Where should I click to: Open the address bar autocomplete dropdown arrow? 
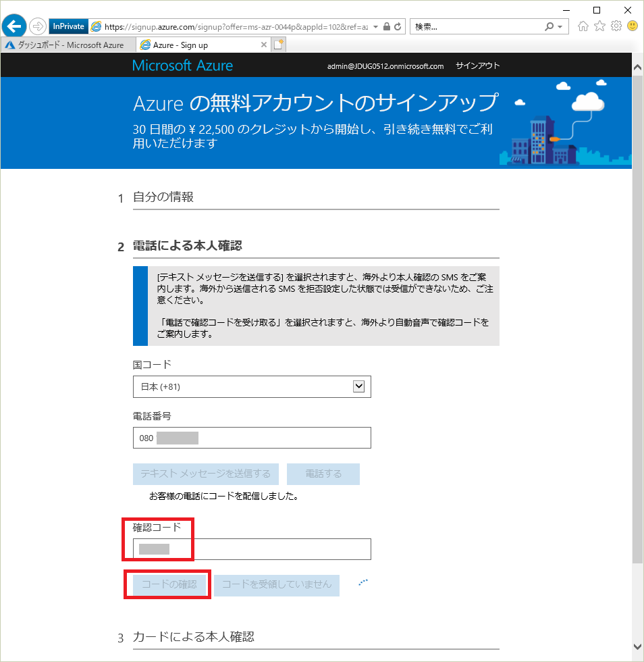375,26
